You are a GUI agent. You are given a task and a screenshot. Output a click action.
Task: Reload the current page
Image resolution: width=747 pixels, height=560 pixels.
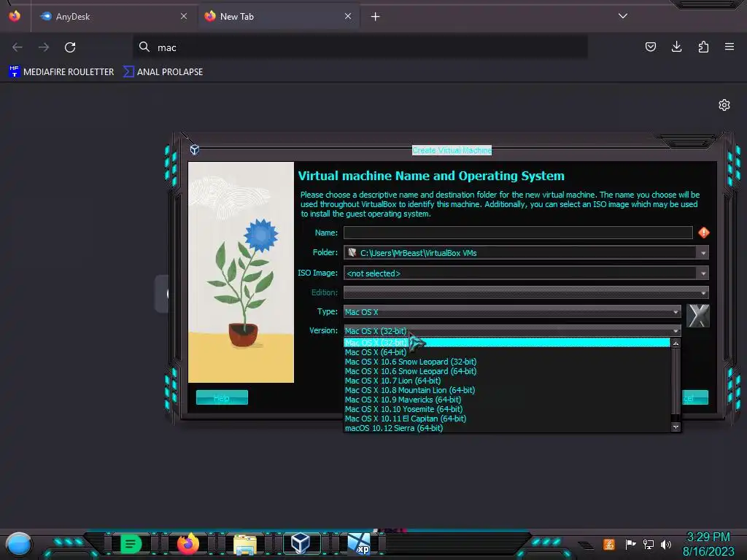coord(70,47)
